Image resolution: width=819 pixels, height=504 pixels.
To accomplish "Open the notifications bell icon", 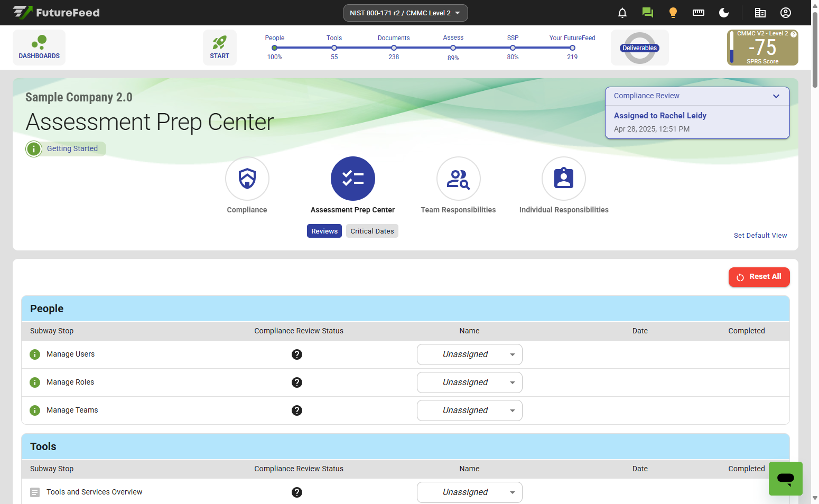I will [x=622, y=13].
